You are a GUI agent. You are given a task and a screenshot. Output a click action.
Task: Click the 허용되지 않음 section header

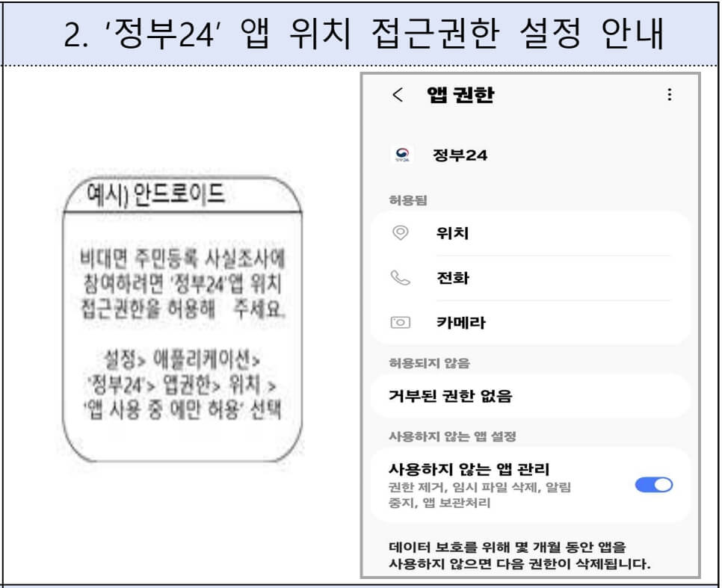pyautogui.click(x=429, y=363)
